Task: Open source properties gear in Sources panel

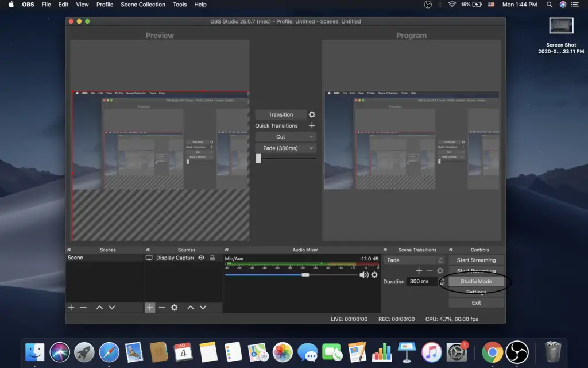Action: point(175,308)
